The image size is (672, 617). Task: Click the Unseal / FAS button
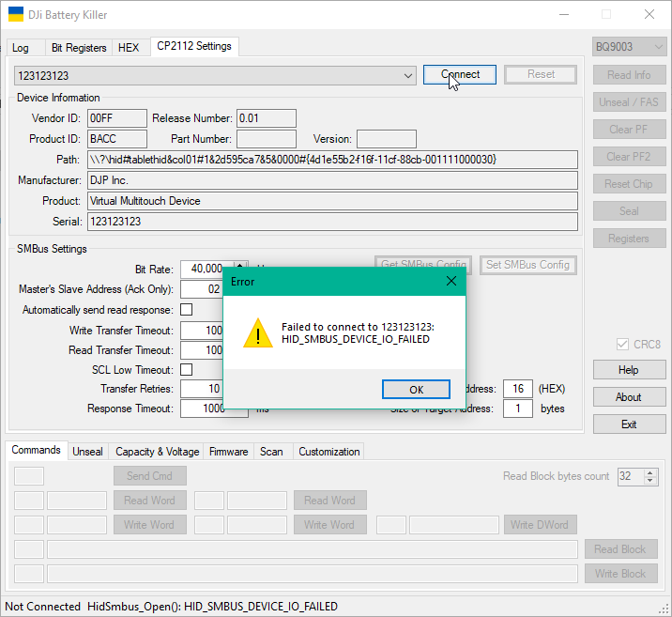[x=629, y=102]
